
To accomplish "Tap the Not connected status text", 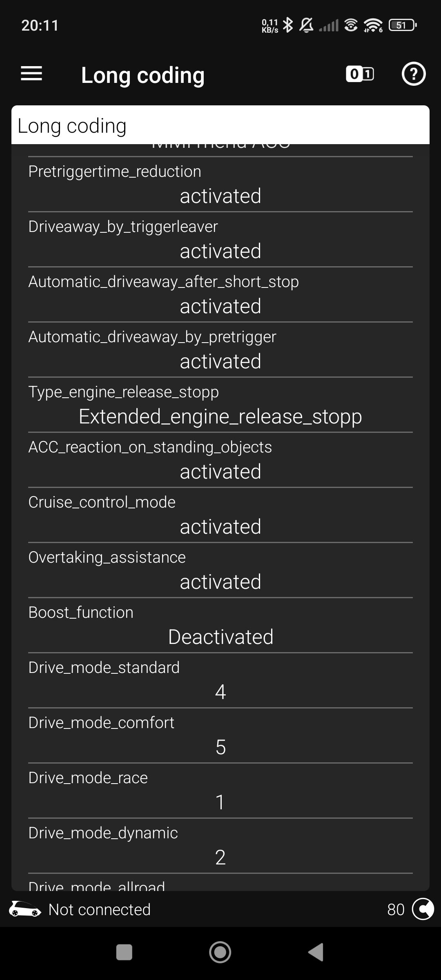I will (x=100, y=909).
